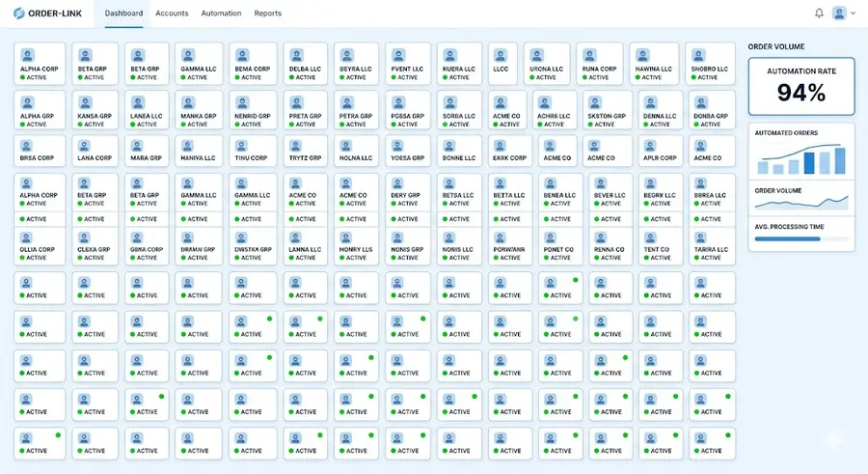Select the TINU CORP account name
This screenshot has height=474, width=868.
[x=251, y=158]
